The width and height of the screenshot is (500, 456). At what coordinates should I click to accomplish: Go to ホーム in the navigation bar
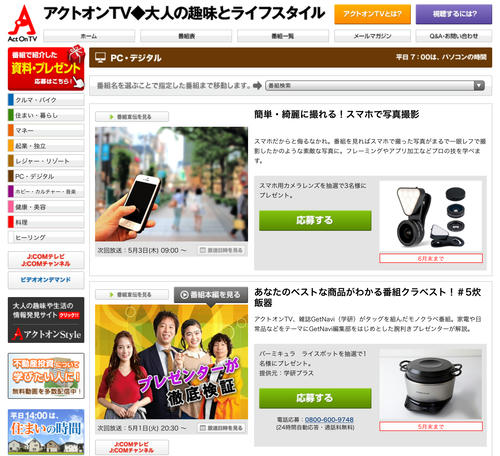point(89,36)
